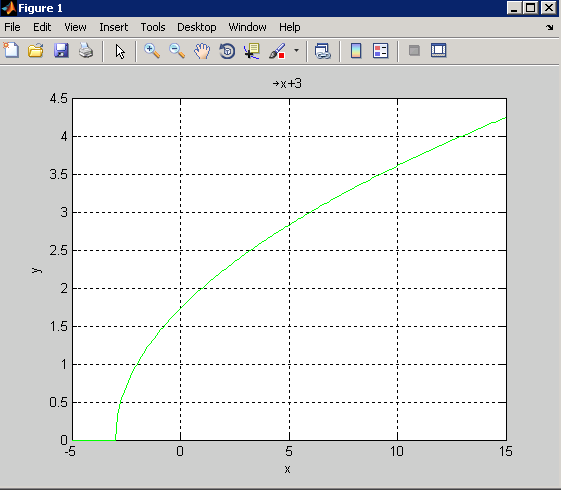Print the figure using the printer icon
Viewport: 561px width, 490px height.
pos(86,50)
